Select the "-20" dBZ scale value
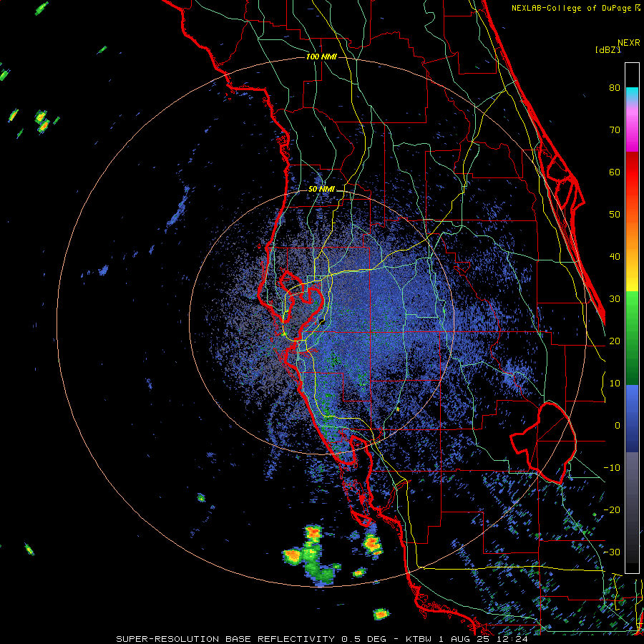Image resolution: width=644 pixels, height=644 pixels. coord(612,510)
